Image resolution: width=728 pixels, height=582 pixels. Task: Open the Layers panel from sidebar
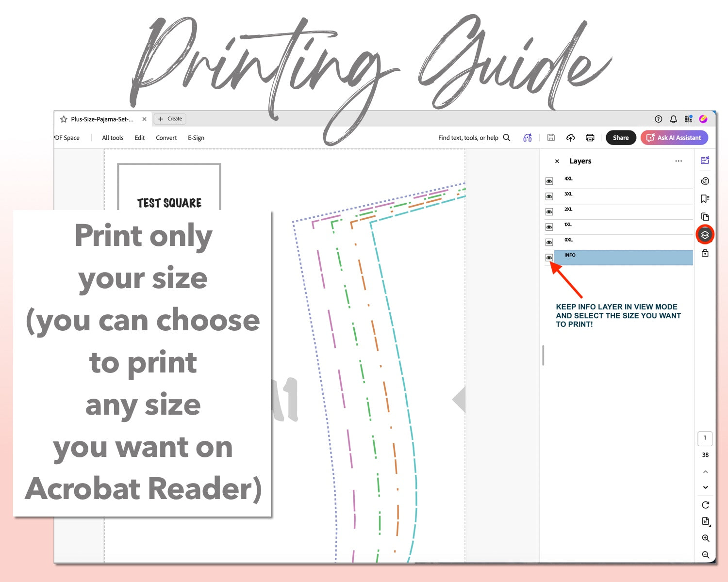705,235
